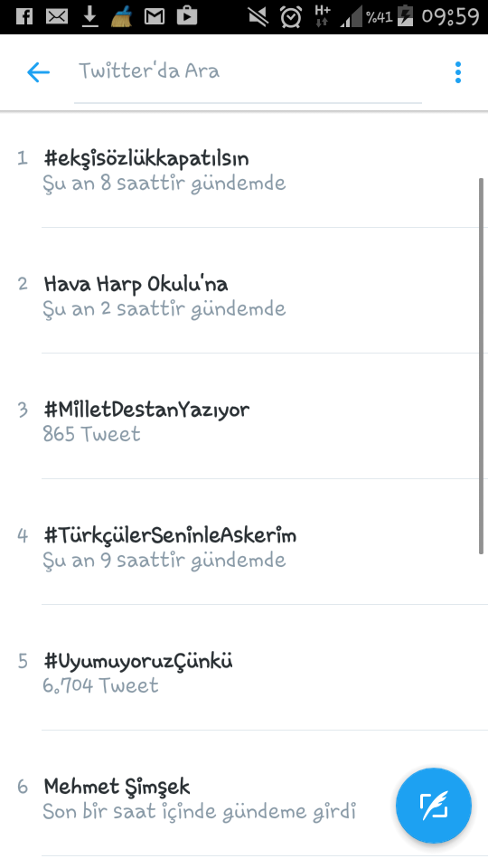This screenshot has height=868, width=488.
Task: Open trend #TürkçülerSeninleAskerim
Action: pos(244,547)
